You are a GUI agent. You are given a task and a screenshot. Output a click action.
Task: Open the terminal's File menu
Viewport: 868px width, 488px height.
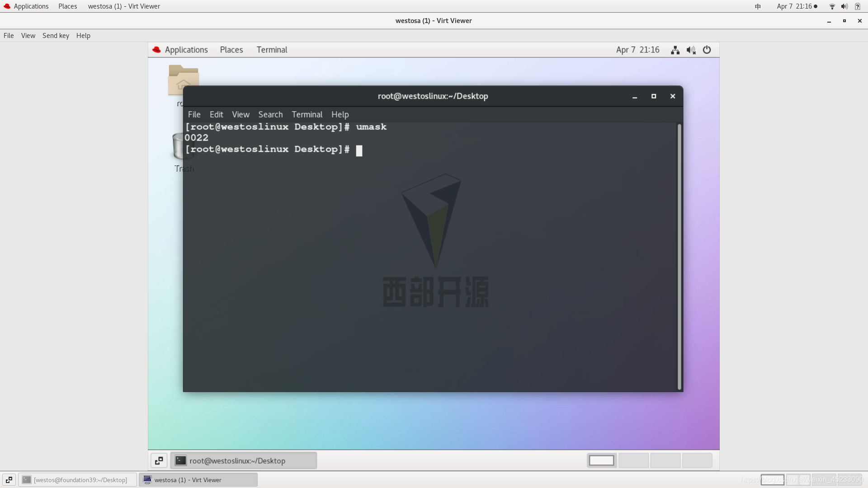[x=194, y=115]
